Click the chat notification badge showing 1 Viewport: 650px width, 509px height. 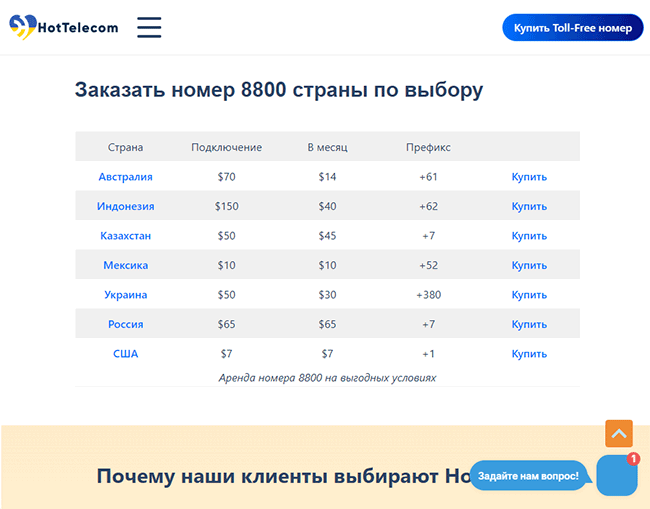pyautogui.click(x=633, y=459)
